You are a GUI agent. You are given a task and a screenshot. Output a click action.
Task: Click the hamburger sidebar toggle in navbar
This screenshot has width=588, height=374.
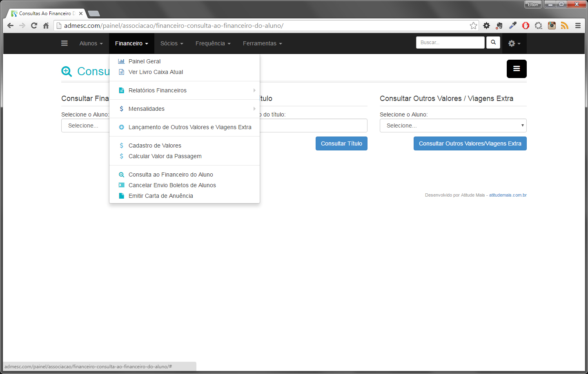[65, 43]
